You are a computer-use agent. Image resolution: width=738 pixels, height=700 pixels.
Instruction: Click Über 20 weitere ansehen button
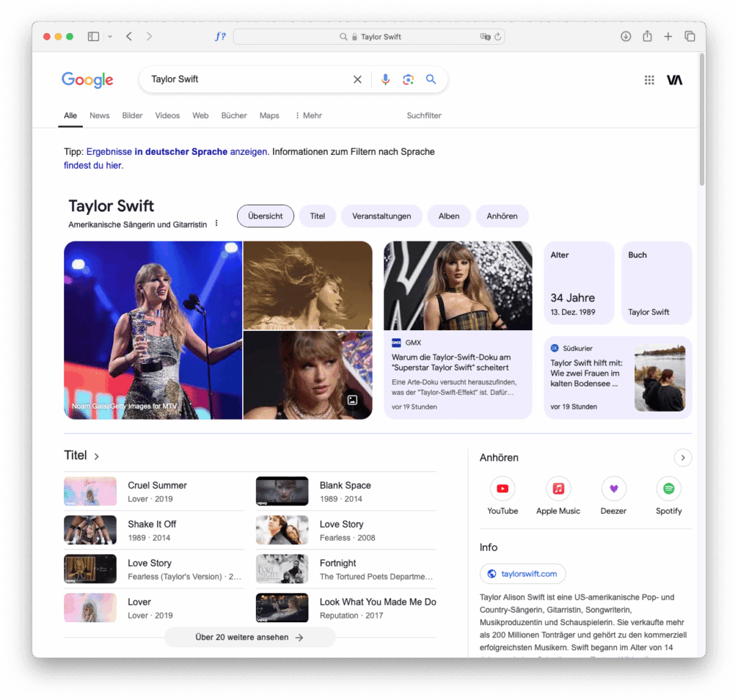click(x=250, y=637)
